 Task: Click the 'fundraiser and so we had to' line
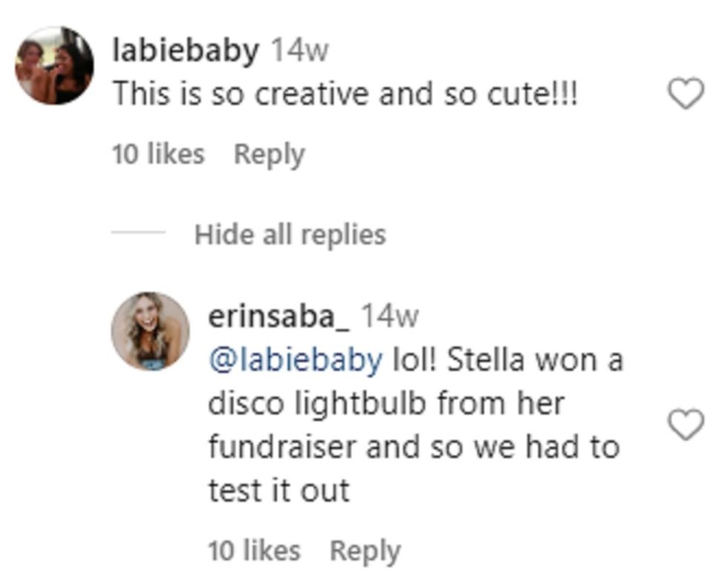click(413, 447)
